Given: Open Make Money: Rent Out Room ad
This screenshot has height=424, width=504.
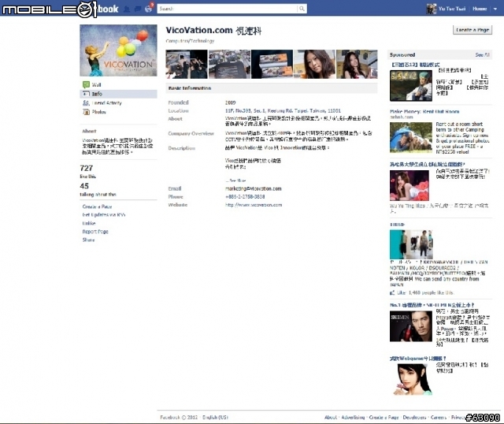Looking at the screenshot, I should pos(424,112).
